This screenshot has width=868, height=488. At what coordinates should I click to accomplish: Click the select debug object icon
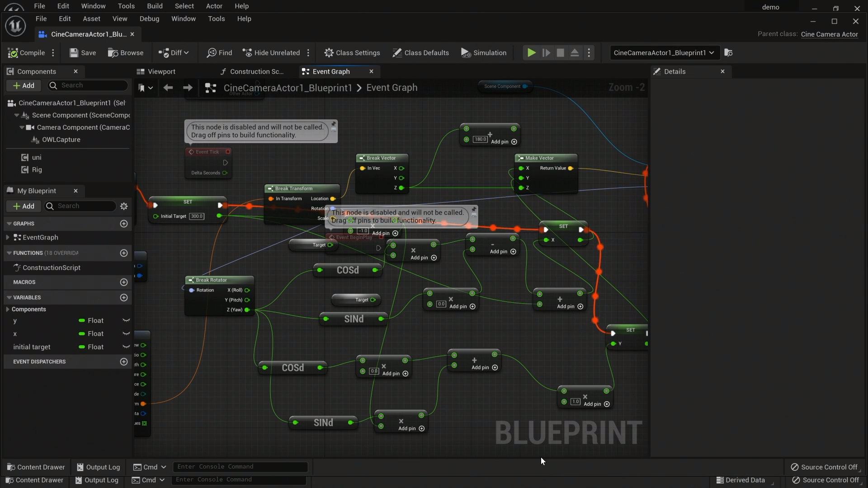pos(728,53)
